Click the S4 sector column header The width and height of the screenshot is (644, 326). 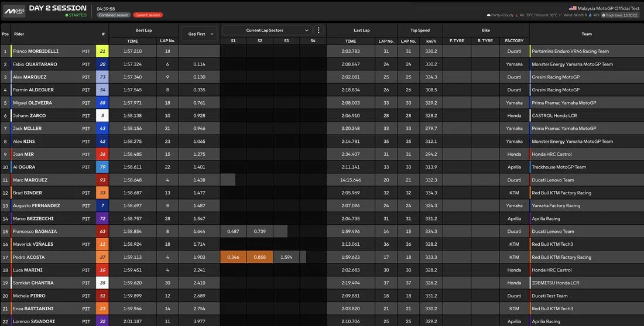313,41
